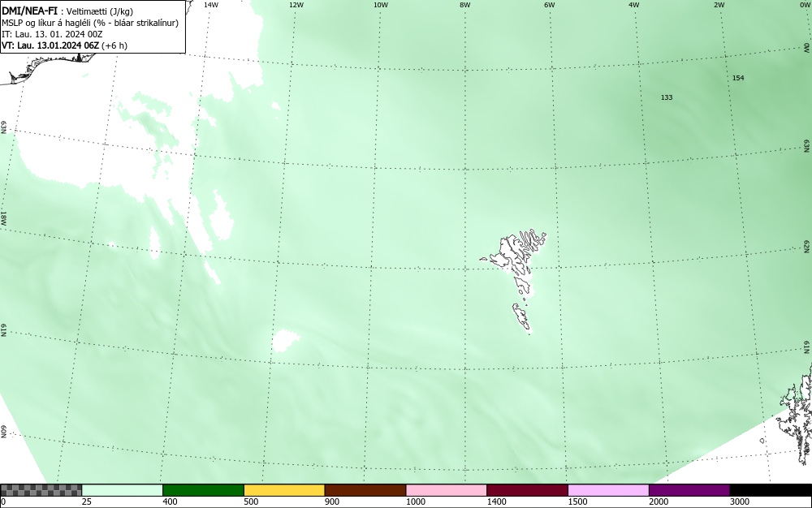This screenshot has height=508, width=812.
Task: Pick the light purple 1500–2000 legend swatch
Action: pos(608,490)
